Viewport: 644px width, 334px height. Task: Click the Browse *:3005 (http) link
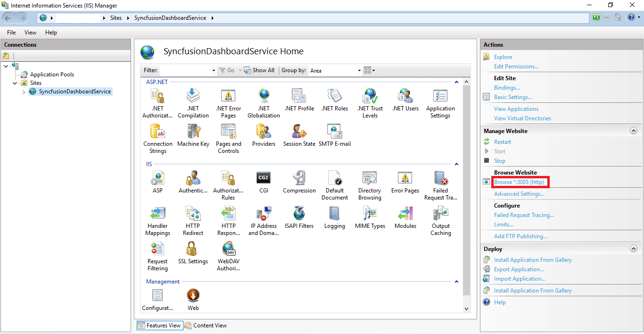(520, 182)
